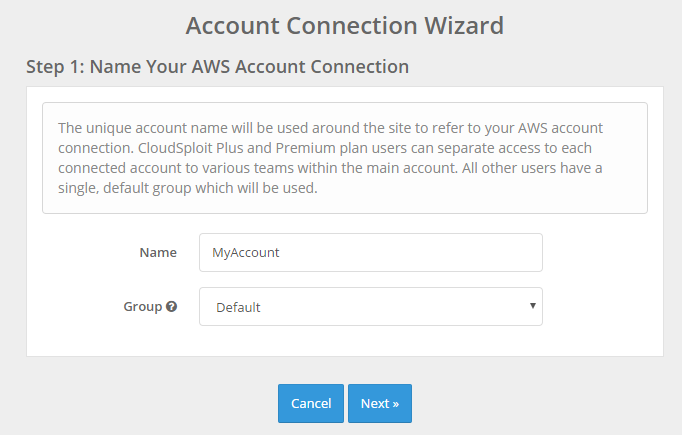
Task: Choose the Default text in Group selector
Action: (x=238, y=308)
